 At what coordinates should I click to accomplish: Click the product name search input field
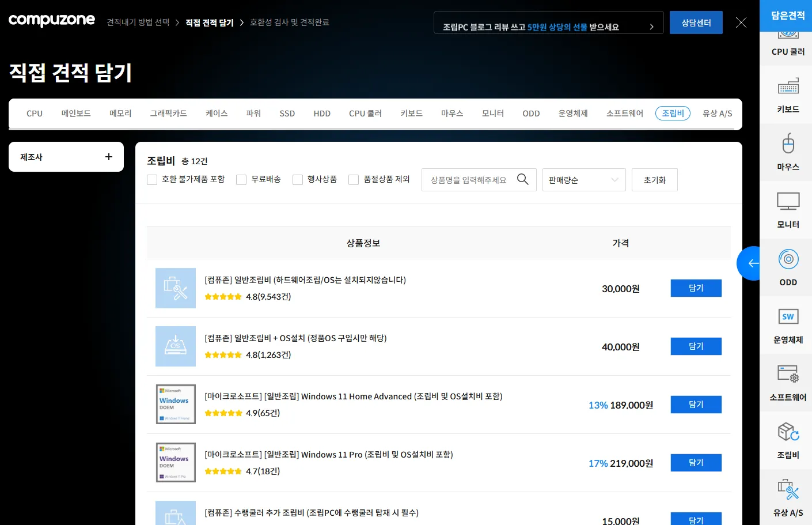[x=472, y=179]
